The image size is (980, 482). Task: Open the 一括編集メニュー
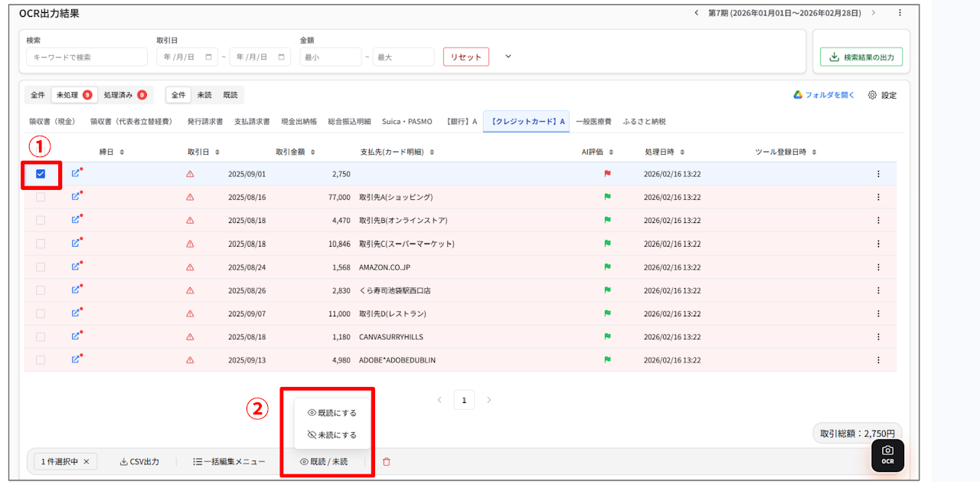[x=229, y=461]
